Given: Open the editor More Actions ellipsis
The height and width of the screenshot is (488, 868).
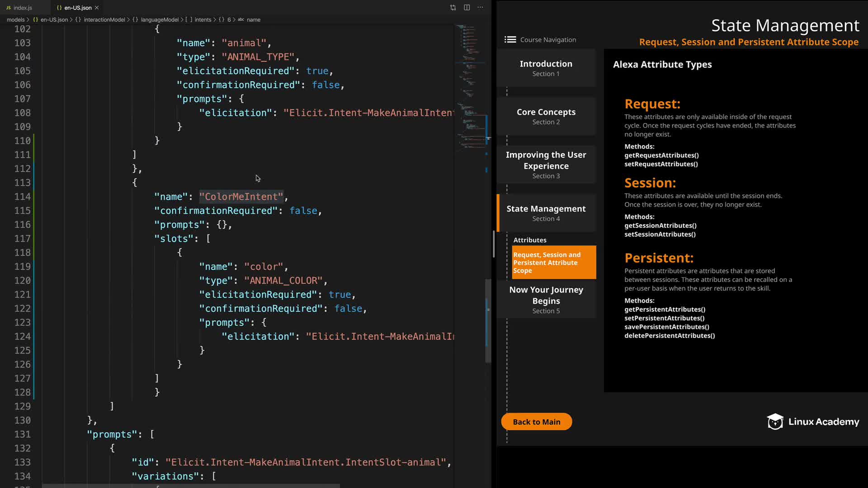Looking at the screenshot, I should click(480, 8).
